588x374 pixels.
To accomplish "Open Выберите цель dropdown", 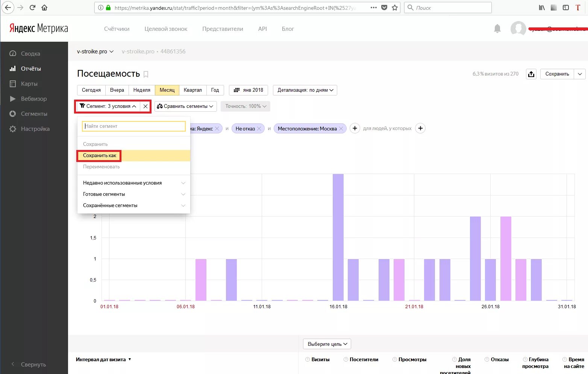I will (327, 344).
